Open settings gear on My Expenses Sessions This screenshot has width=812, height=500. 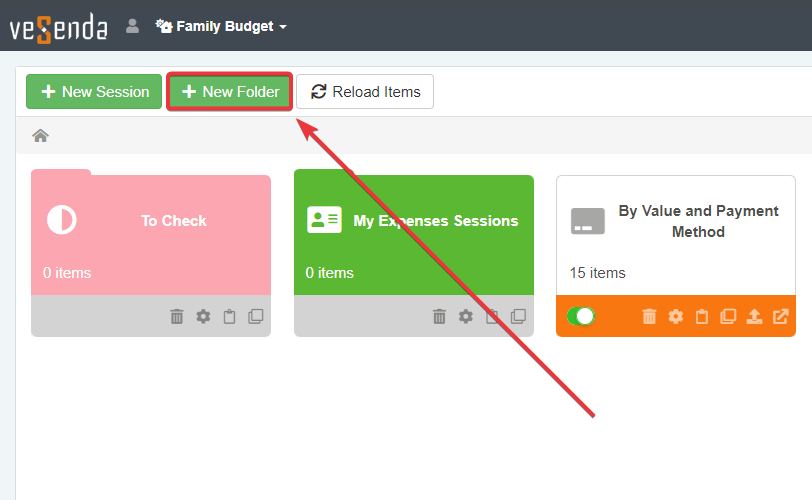click(x=465, y=316)
